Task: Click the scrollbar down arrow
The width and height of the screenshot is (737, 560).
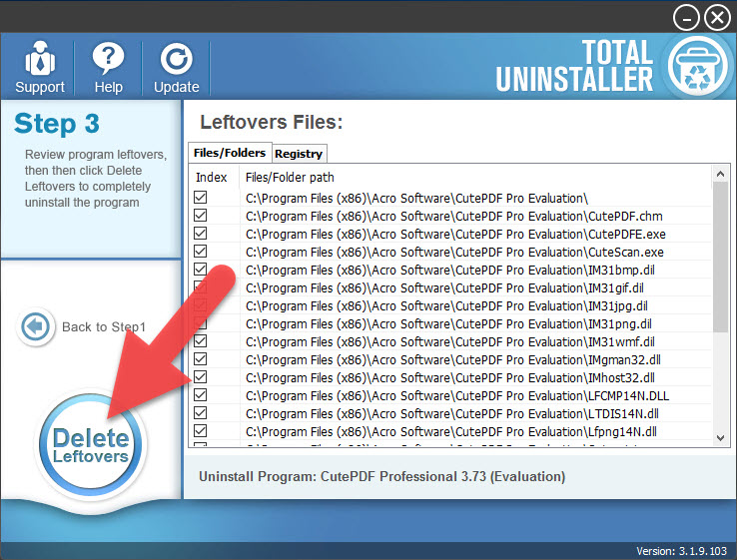Action: [720, 438]
